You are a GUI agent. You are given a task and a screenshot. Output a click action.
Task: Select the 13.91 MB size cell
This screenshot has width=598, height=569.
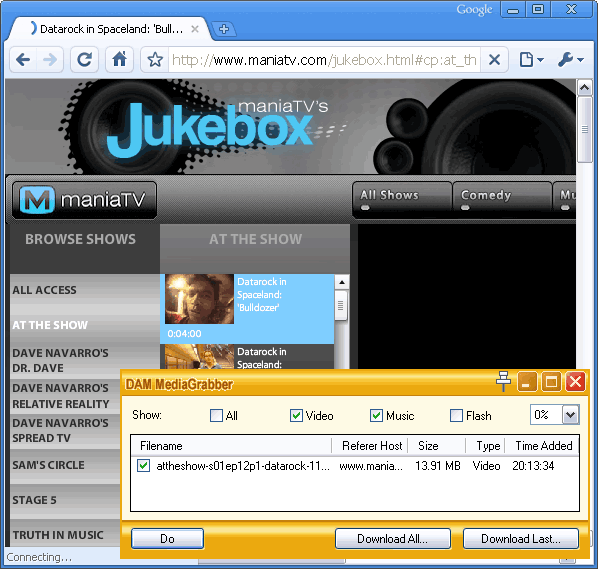pos(437,466)
